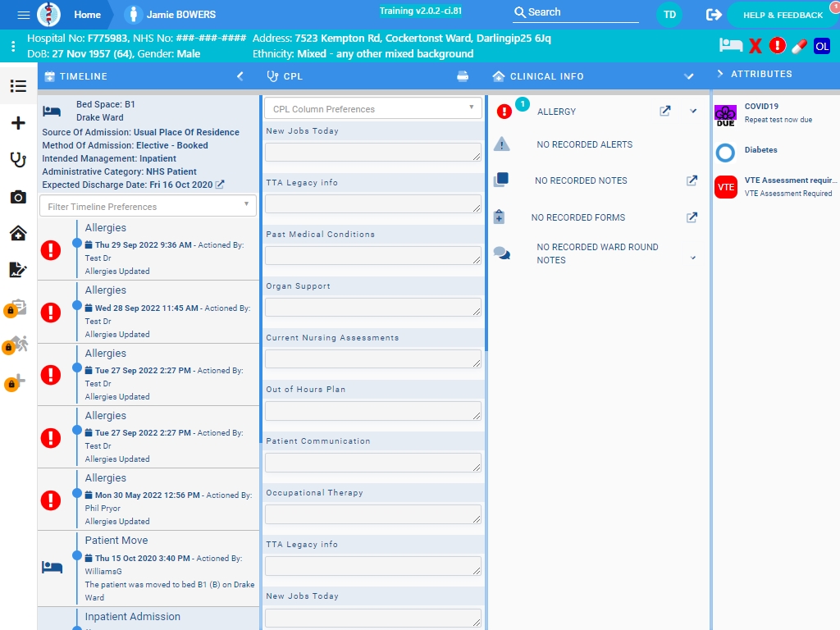Collapse the Timeline panel with chevron

(240, 76)
